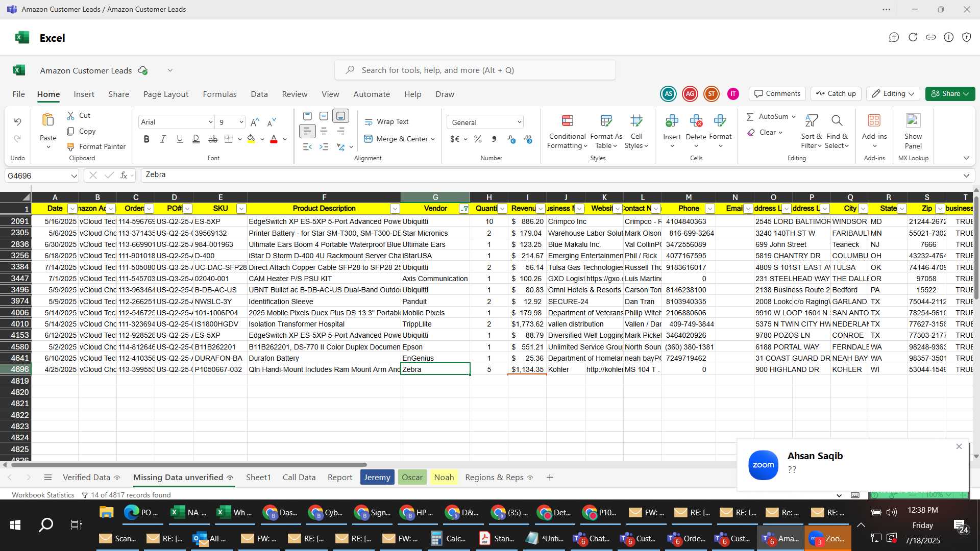Click the Insert cells icon
Screen dimensions: 980x551
672,121
